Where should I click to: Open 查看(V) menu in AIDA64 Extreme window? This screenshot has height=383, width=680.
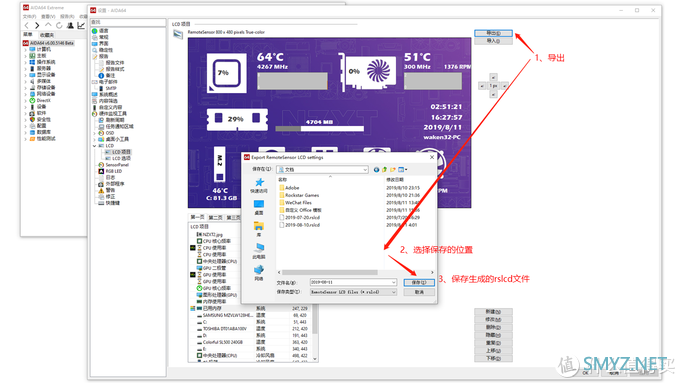[x=48, y=16]
